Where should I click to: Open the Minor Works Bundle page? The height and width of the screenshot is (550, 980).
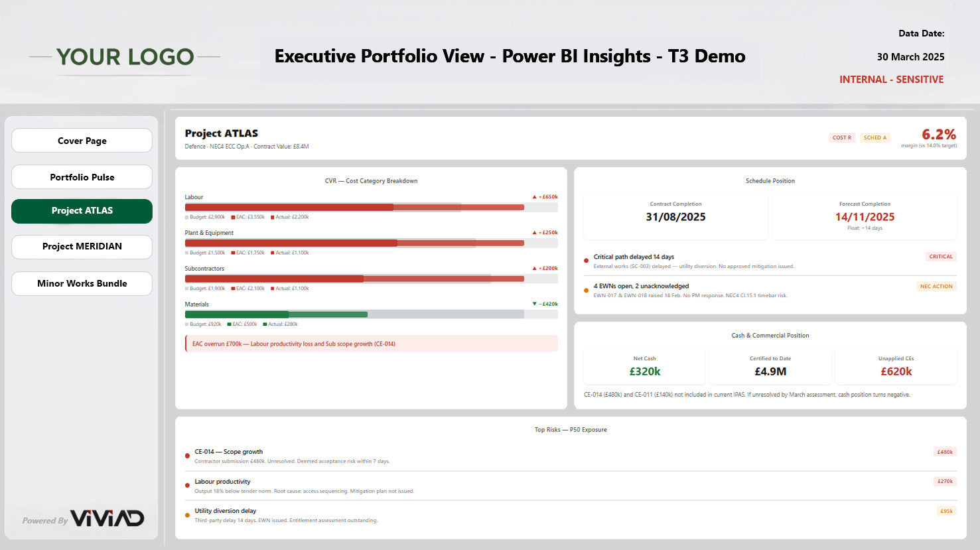point(82,283)
